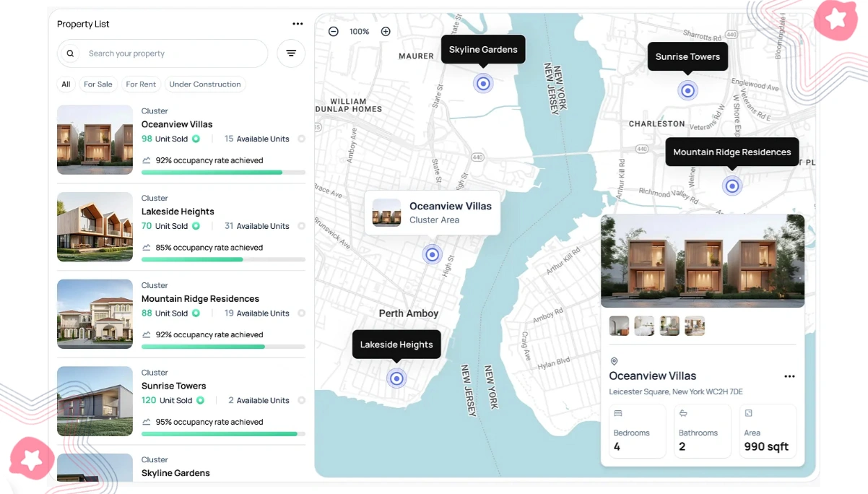This screenshot has height=494, width=868.
Task: Click the Area size icon
Action: pos(748,413)
